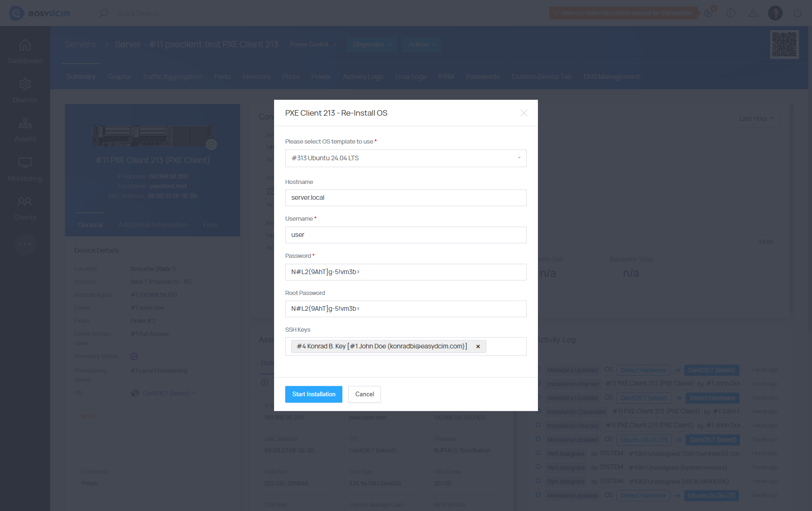Open Devices in the sidebar
This screenshot has width=812, height=511.
tap(25, 91)
